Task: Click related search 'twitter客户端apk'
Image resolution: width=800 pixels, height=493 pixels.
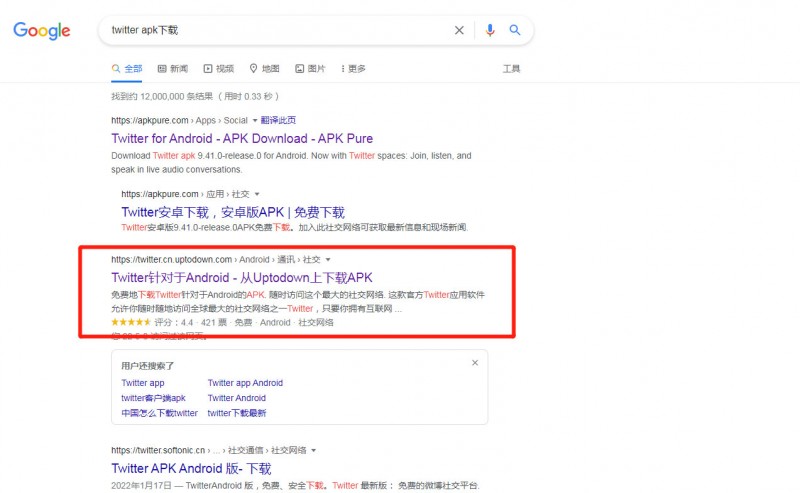Action: [154, 398]
